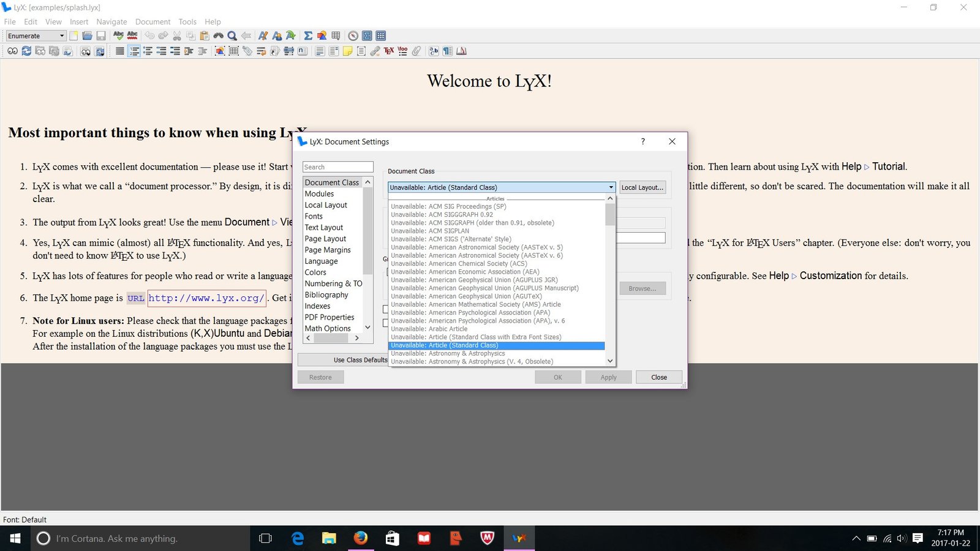Click the class list's up scroll arrow
Screen dimensions: 980x551
(610, 198)
